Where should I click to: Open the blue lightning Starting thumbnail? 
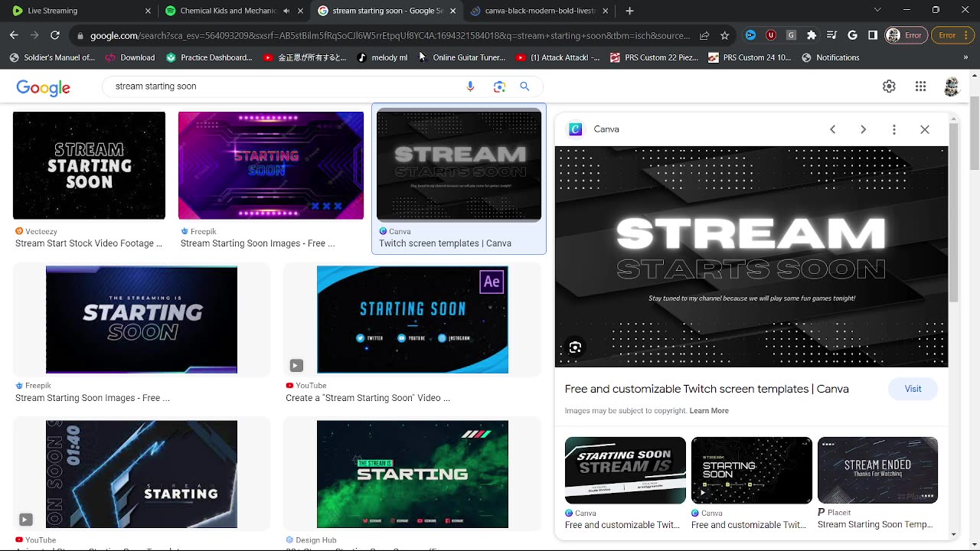point(142,474)
